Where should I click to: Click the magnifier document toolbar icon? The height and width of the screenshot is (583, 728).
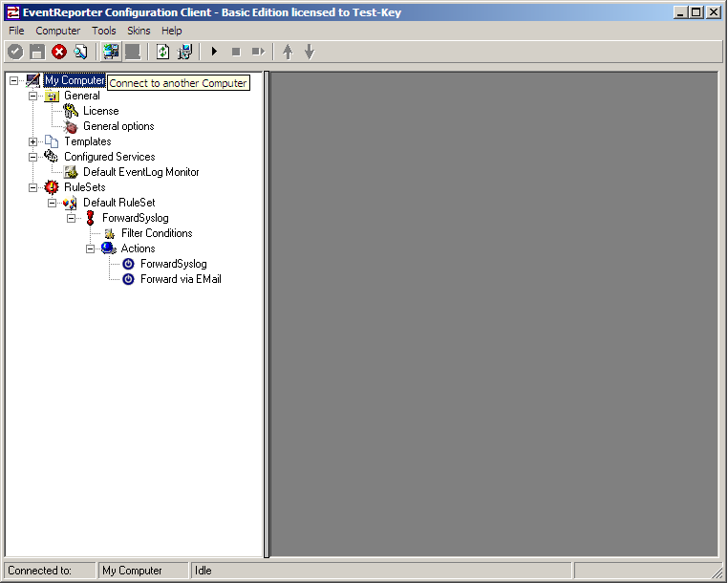click(x=81, y=52)
